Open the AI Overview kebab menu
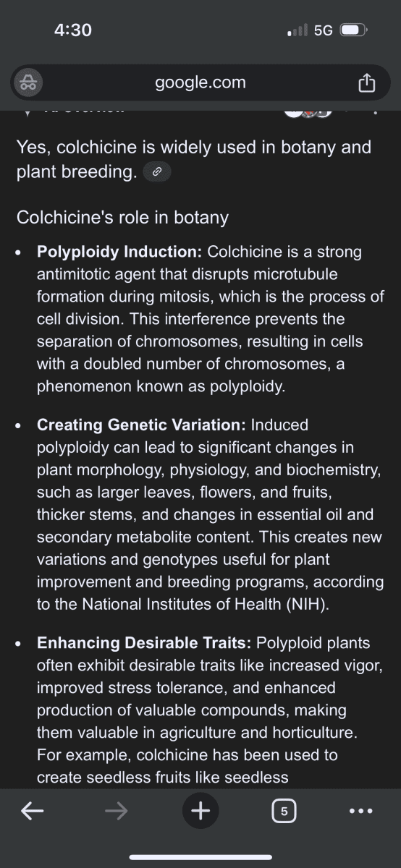Image resolution: width=401 pixels, height=868 pixels. point(375,112)
